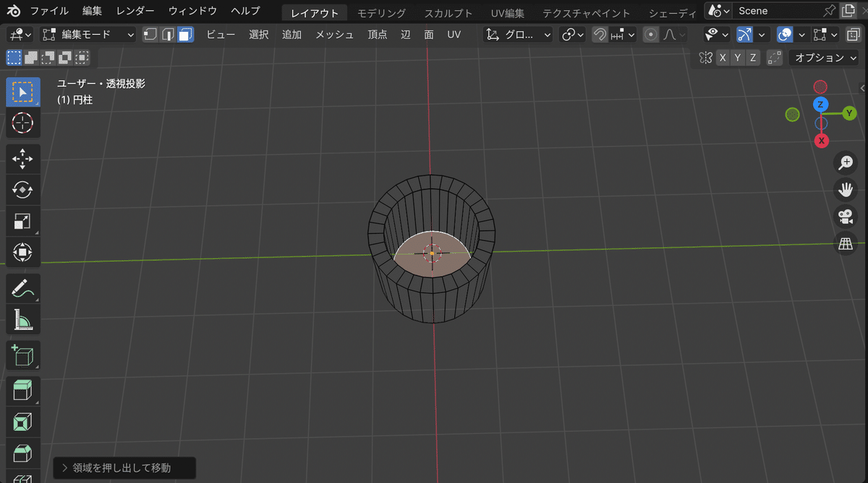
Task: Toggle show overlays button
Action: (x=785, y=35)
